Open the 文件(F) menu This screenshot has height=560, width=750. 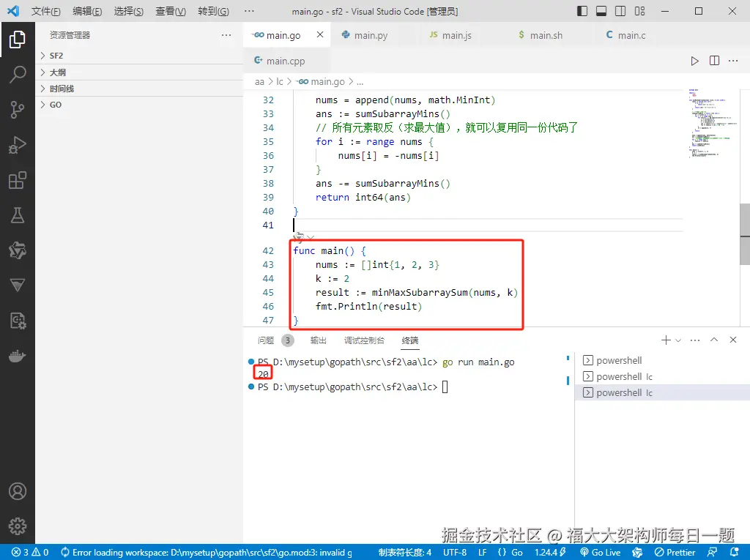[x=46, y=11]
